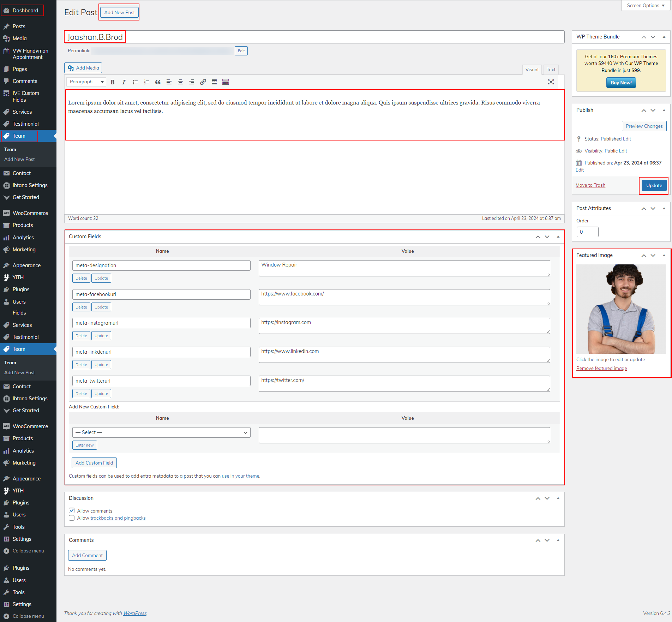
Task: Expand the Screen Options panel
Action: coord(645,5)
